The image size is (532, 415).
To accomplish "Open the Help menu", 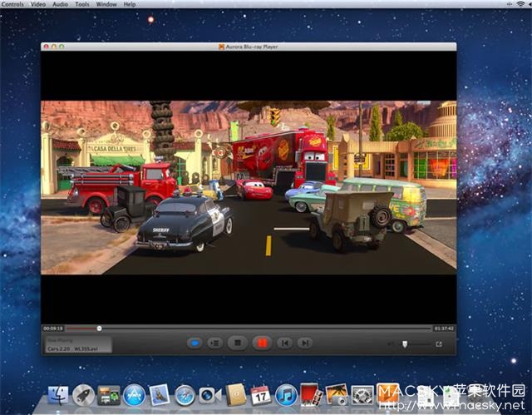I will click(x=130, y=4).
